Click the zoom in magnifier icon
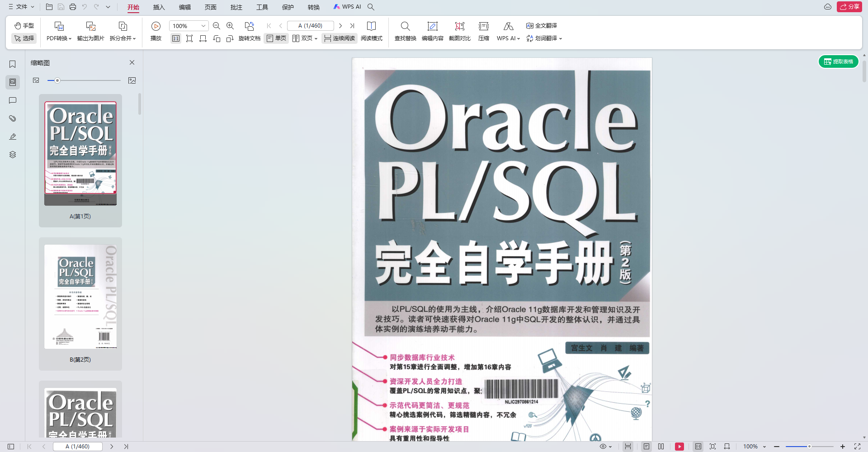 pyautogui.click(x=230, y=26)
